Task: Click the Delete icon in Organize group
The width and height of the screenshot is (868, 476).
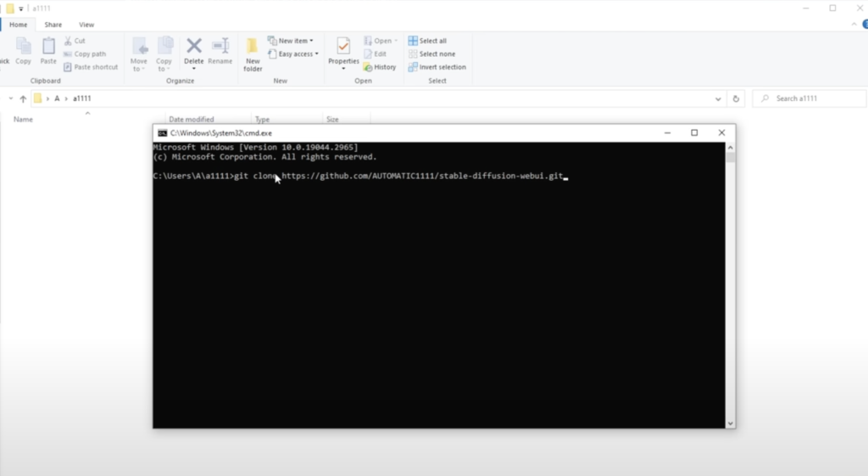Action: [x=194, y=46]
